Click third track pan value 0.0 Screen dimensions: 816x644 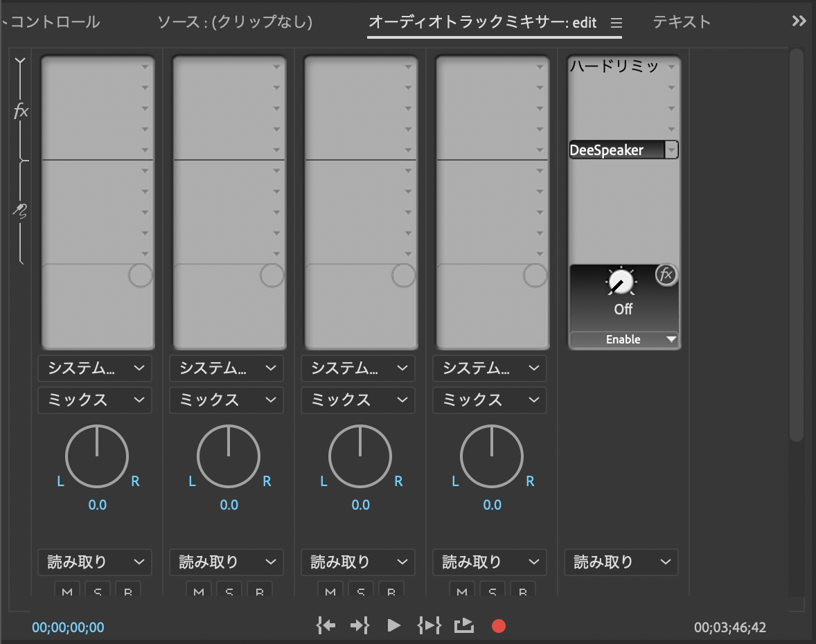click(x=361, y=505)
